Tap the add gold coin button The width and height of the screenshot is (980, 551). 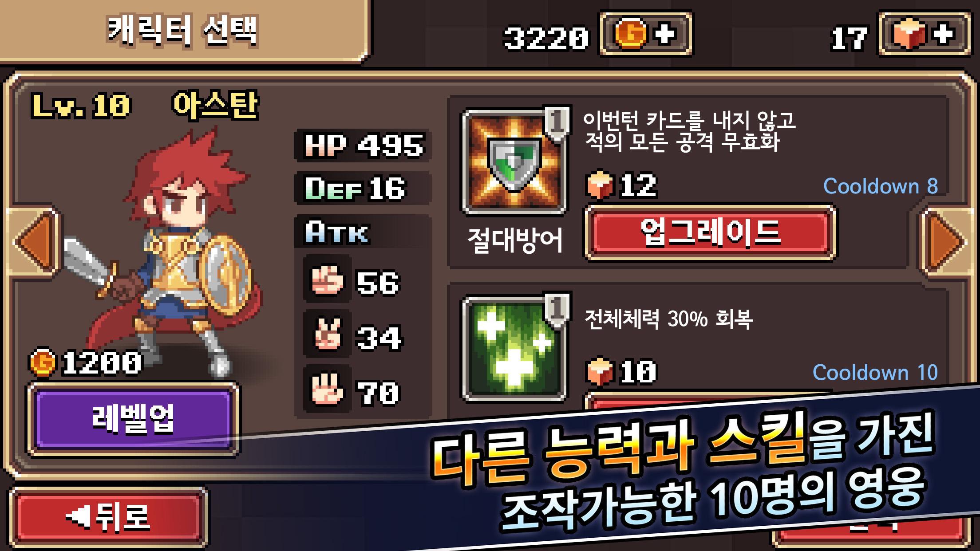click(x=645, y=34)
